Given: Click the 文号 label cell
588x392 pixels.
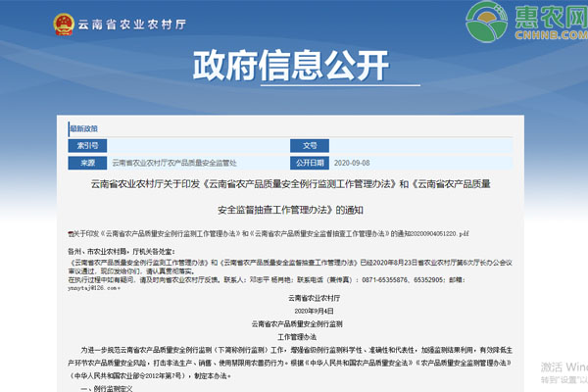Looking at the screenshot, I should 310,146.
